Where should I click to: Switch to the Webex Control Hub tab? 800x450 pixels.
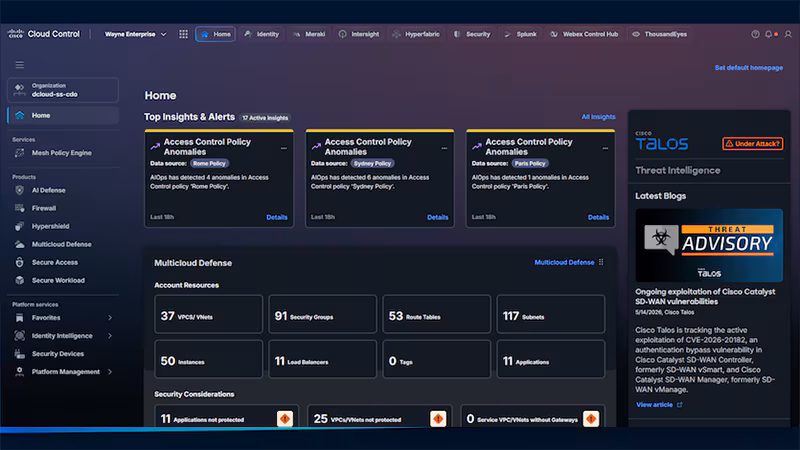(584, 34)
